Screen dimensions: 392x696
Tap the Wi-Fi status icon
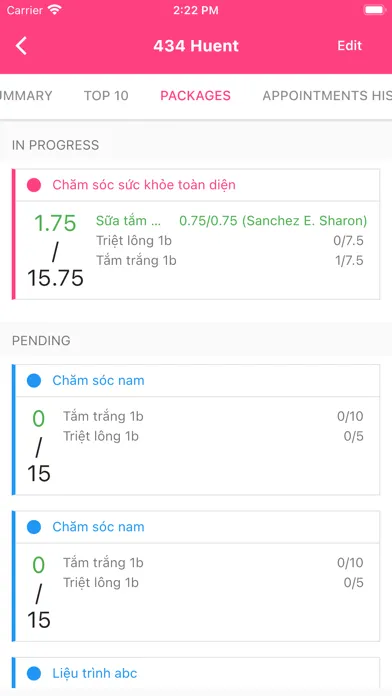point(55,10)
